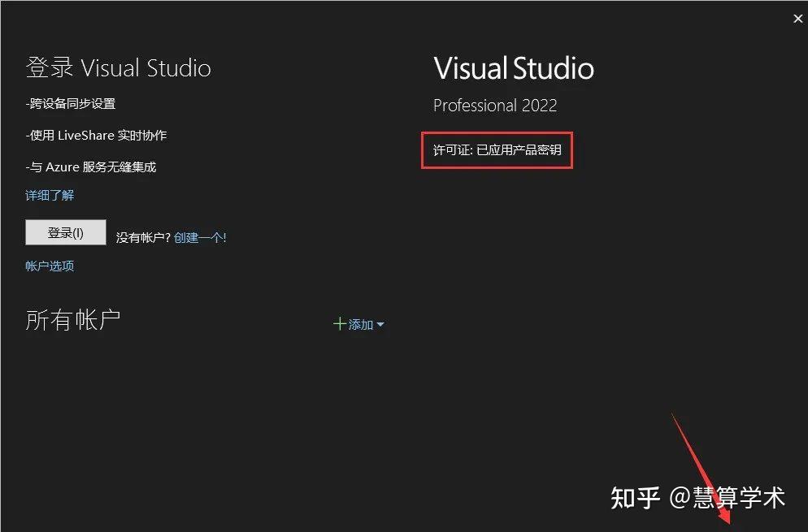The width and height of the screenshot is (808, 532).
Task: Click the red-highlighted product key notice
Action: point(497,149)
